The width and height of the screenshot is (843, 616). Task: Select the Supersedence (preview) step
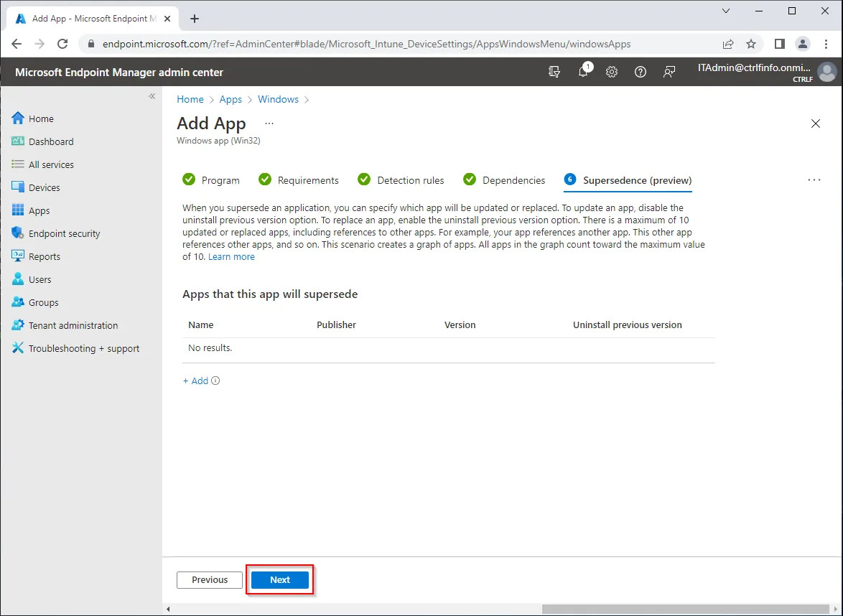[628, 180]
